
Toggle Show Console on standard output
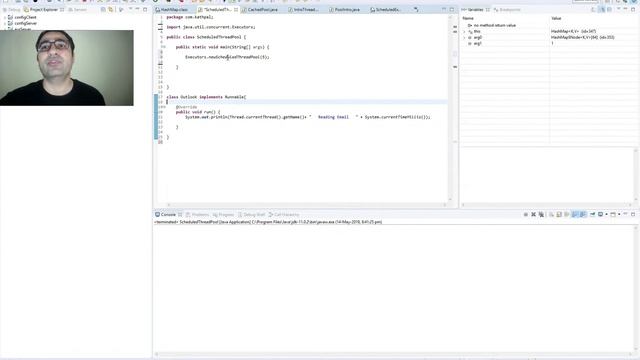pyautogui.click(x=575, y=214)
